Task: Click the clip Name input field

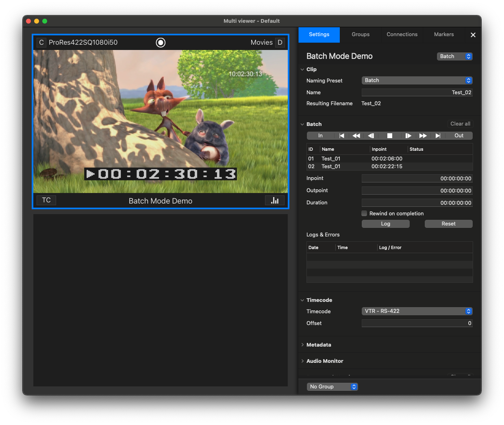Action: click(x=417, y=93)
